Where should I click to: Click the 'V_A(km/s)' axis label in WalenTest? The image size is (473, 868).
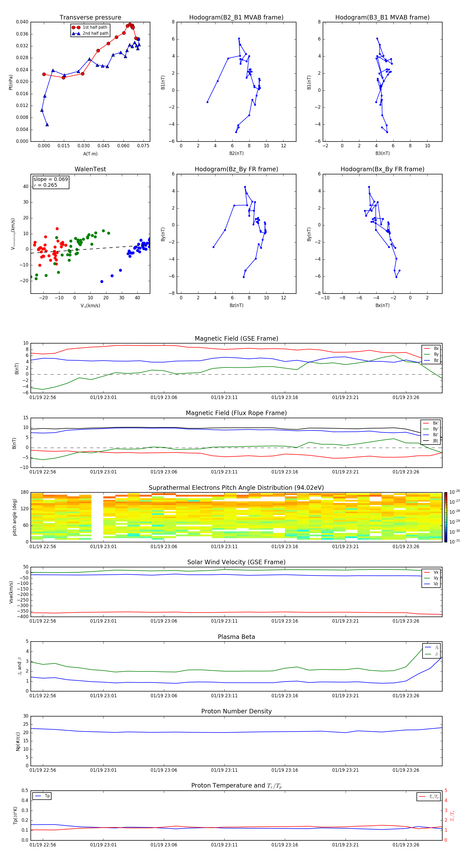(x=90, y=306)
